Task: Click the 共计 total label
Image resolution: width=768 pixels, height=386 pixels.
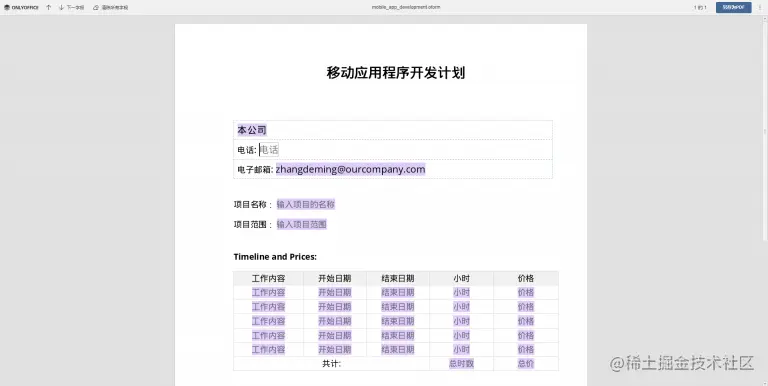Action: [x=332, y=363]
